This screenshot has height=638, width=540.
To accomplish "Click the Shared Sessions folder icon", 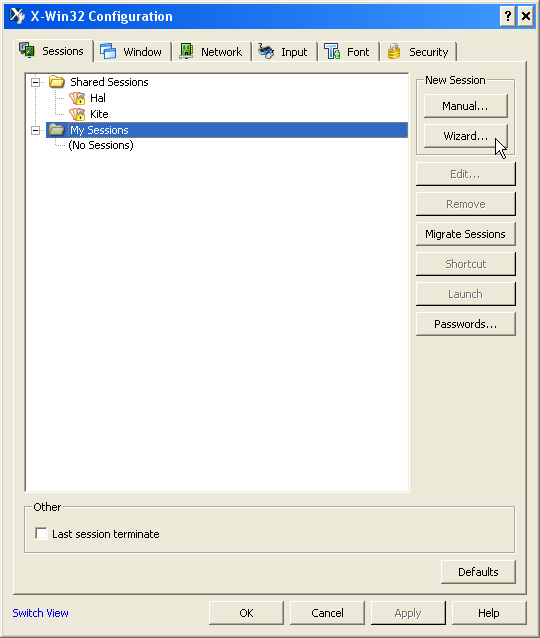I will pyautogui.click(x=57, y=82).
